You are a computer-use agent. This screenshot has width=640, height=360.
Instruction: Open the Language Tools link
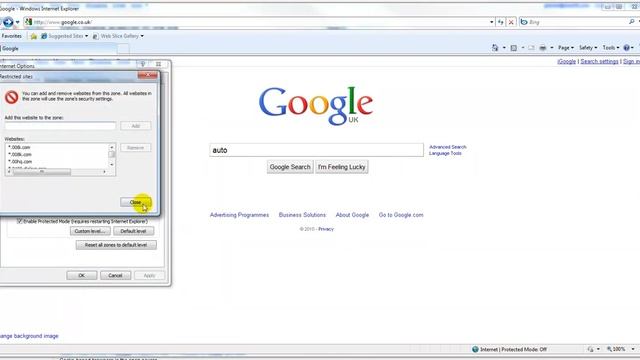[x=445, y=153]
